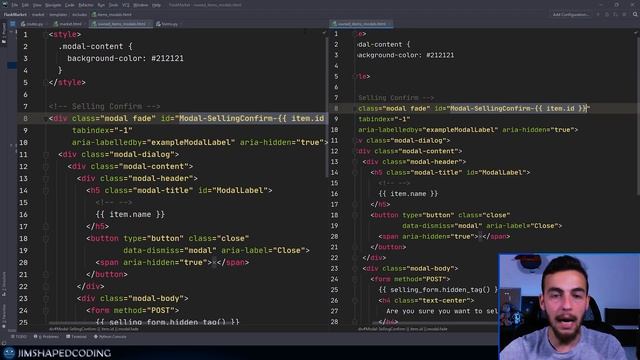Click line number 20 in left editor gutter
Screen dimensions: 640x360
pyautogui.click(x=23, y=262)
